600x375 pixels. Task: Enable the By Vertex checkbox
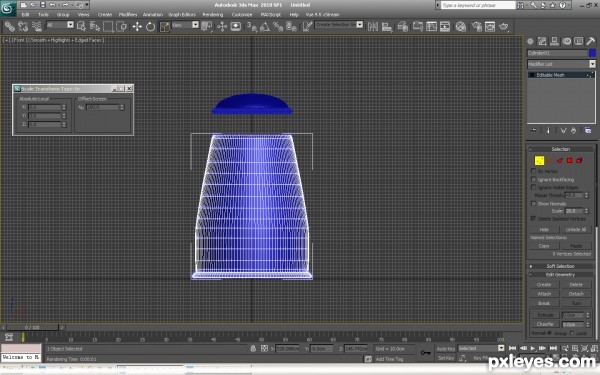[533, 171]
